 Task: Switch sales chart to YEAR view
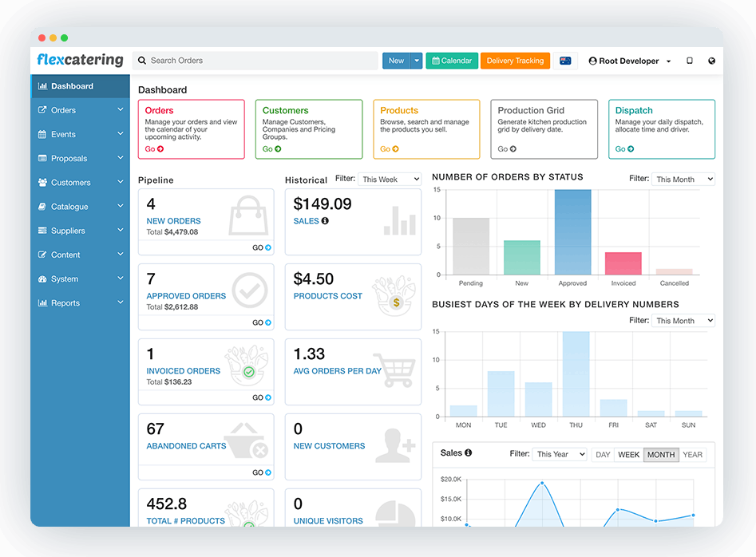(x=692, y=455)
